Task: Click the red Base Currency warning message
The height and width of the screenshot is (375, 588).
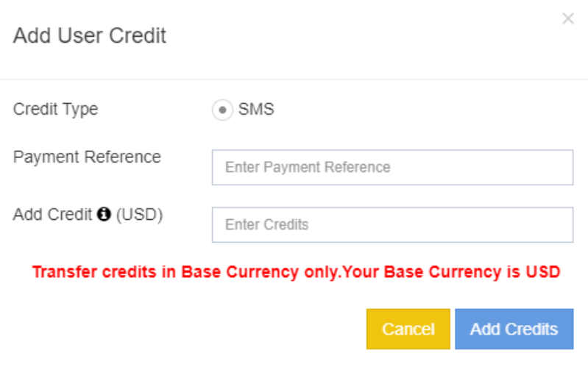Action: 296,272
